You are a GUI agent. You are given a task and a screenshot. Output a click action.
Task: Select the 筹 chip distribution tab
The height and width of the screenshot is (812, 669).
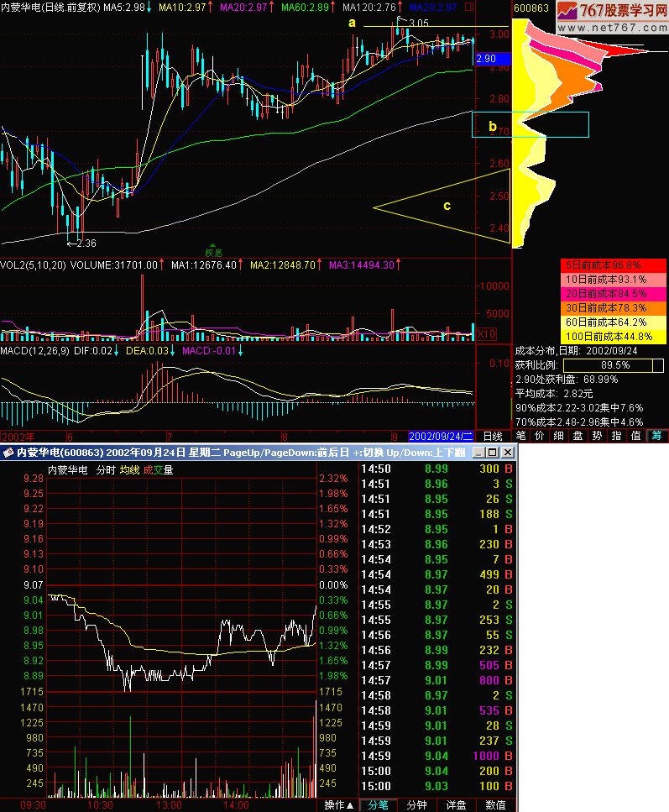point(656,437)
